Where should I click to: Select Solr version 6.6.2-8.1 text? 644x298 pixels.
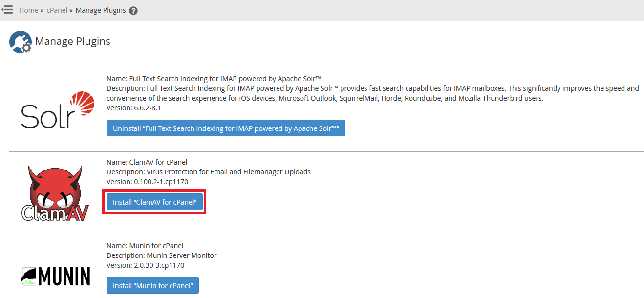[133, 108]
